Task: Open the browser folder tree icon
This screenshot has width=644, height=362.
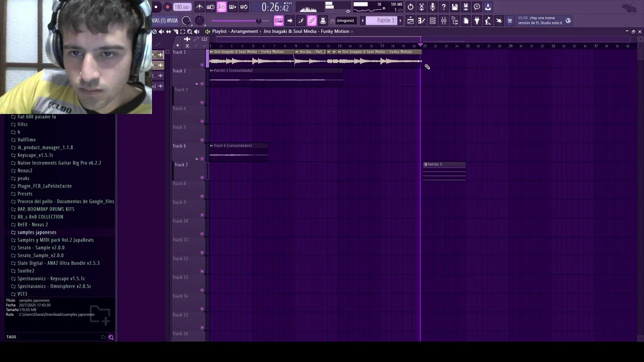Action: (455, 21)
